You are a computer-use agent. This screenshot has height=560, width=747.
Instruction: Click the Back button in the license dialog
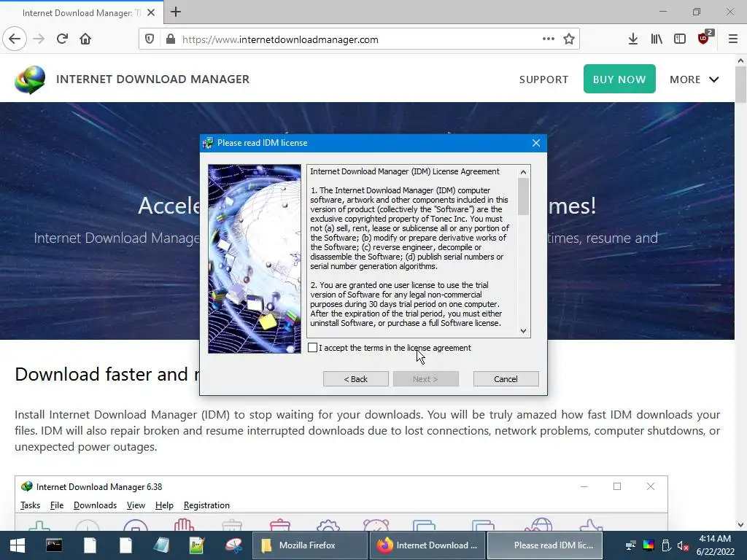355,379
